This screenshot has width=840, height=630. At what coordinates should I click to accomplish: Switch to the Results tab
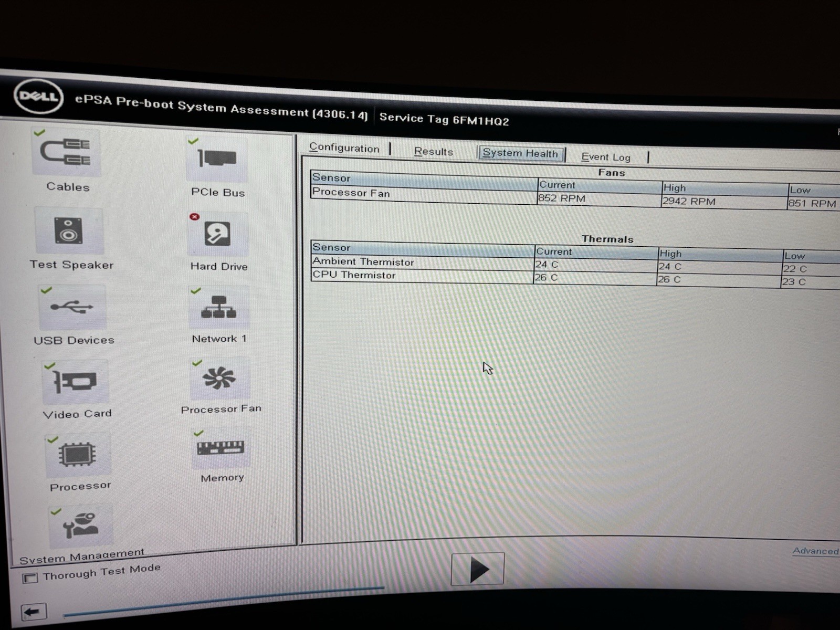tap(434, 152)
